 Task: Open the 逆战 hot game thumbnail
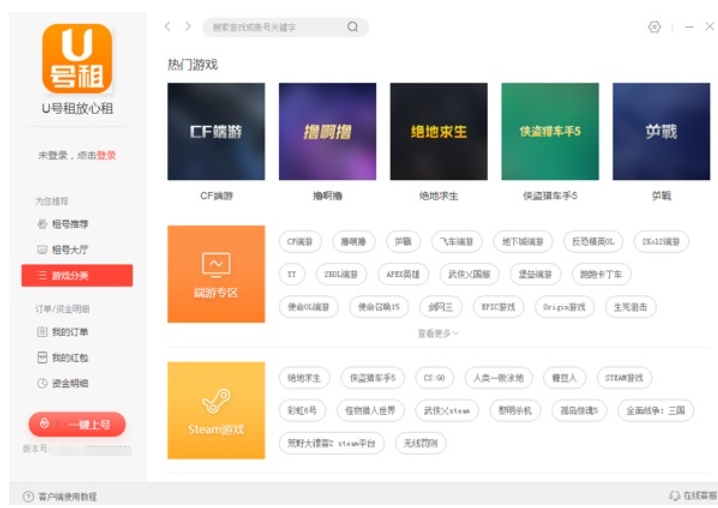[x=661, y=131]
